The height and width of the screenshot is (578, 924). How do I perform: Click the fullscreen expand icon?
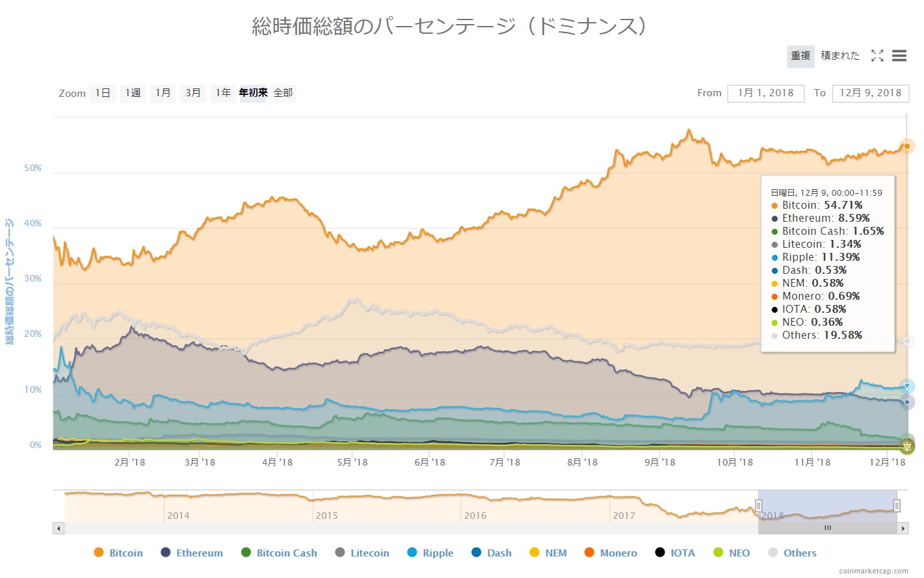[877, 56]
